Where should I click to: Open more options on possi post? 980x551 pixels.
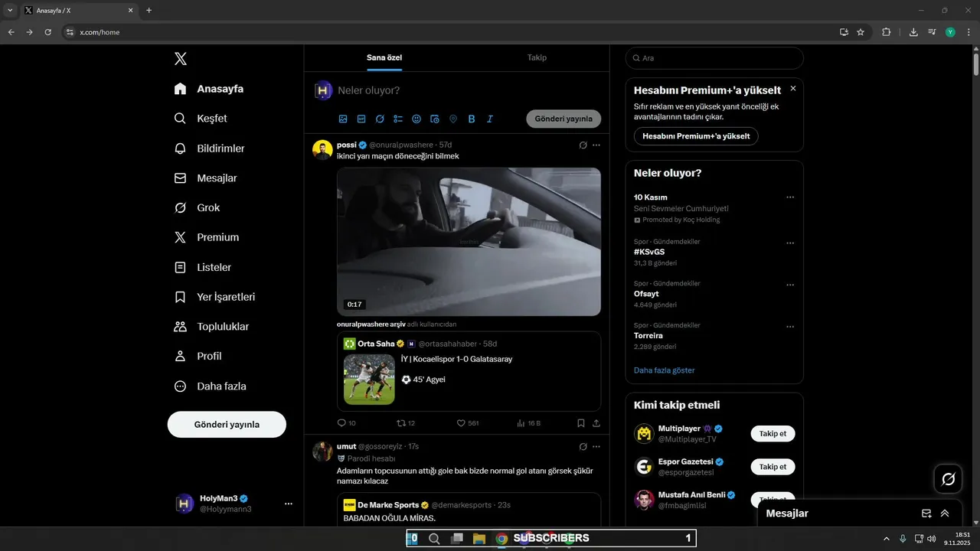coord(596,145)
